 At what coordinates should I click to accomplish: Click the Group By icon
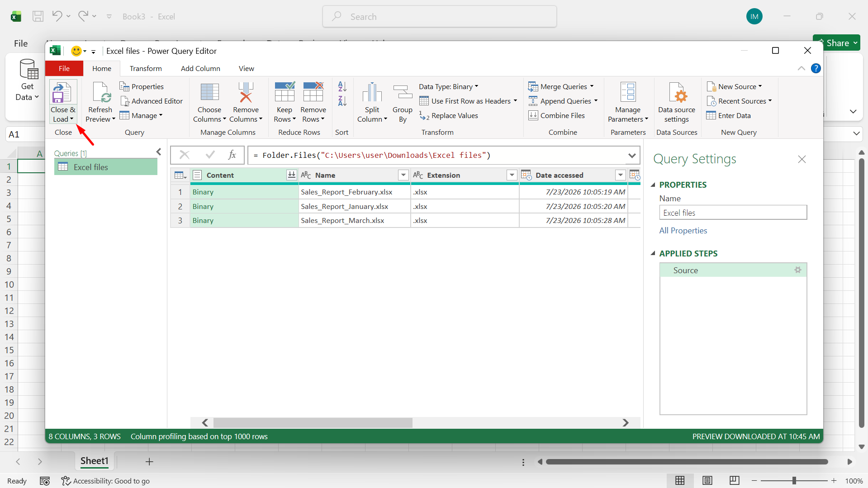403,93
